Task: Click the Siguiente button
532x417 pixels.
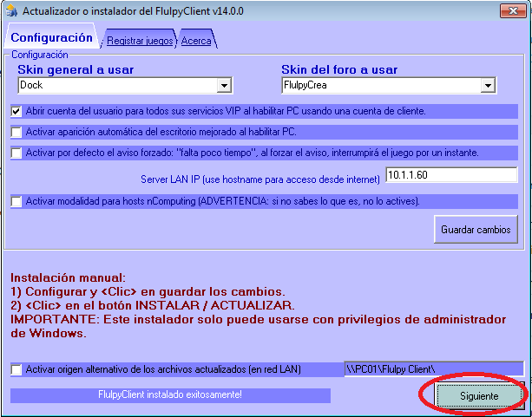Action: [479, 395]
